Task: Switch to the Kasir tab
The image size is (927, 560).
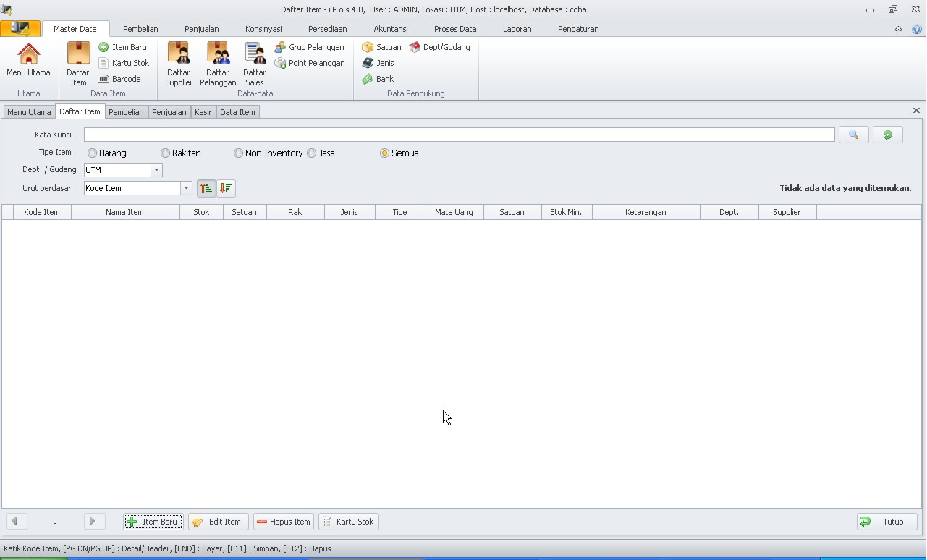Action: click(203, 112)
